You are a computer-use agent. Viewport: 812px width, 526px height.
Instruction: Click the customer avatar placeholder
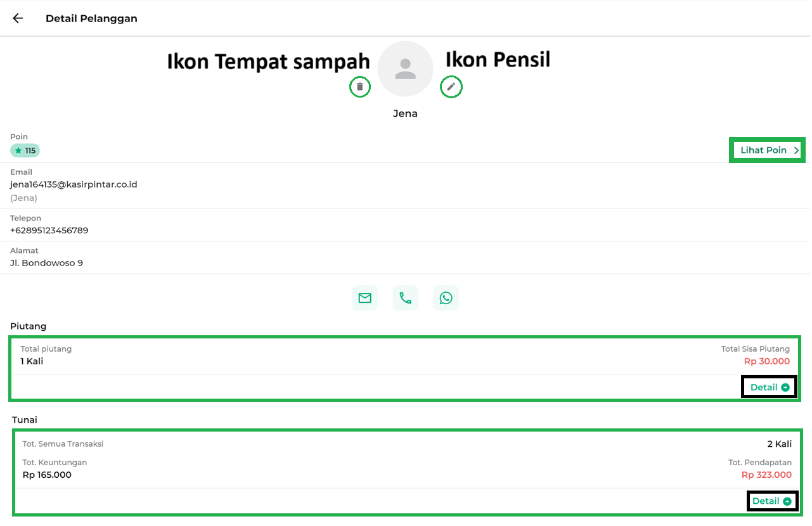coord(405,68)
